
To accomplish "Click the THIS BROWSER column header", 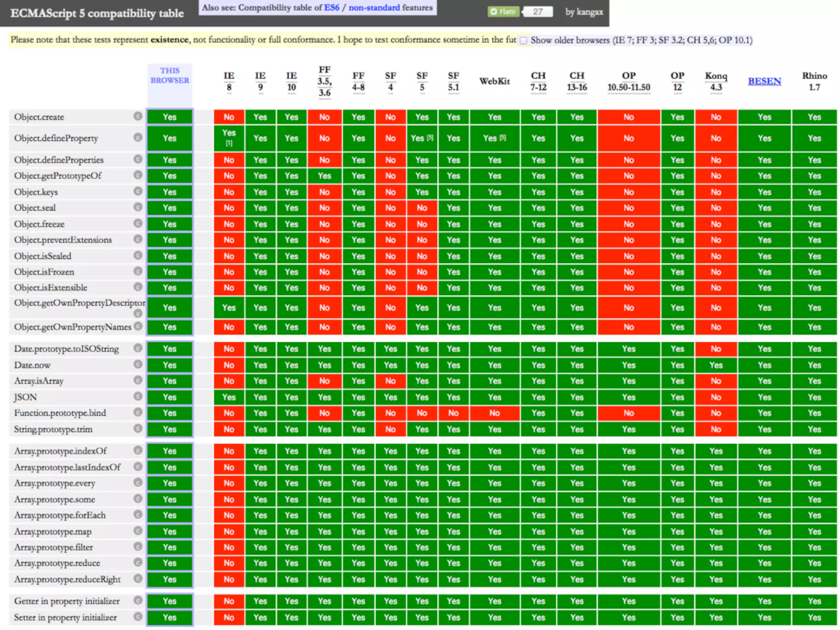I will pyautogui.click(x=170, y=75).
